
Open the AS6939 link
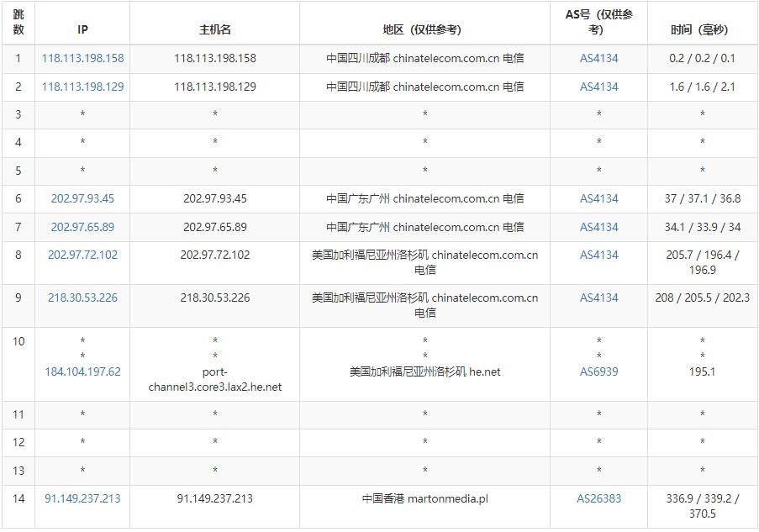coord(599,371)
